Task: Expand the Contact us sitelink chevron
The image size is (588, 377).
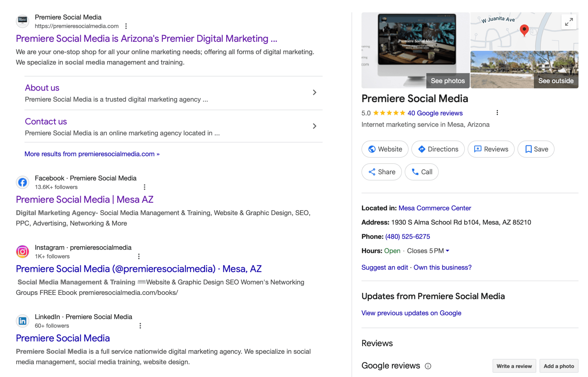Action: [x=315, y=126]
